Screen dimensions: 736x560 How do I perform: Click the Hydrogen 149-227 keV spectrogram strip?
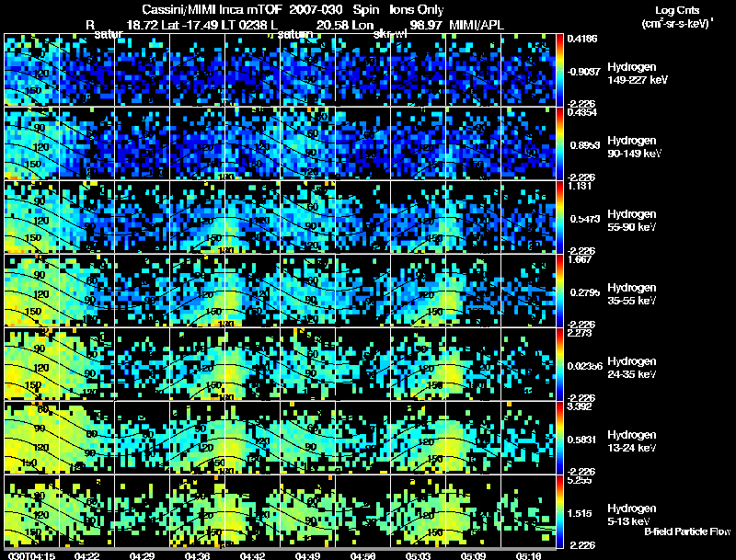point(280,70)
